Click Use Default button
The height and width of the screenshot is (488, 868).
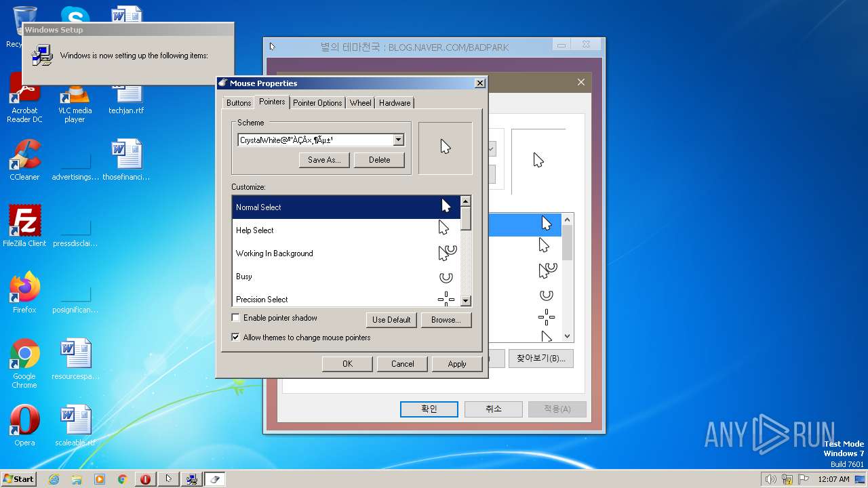[391, 320]
